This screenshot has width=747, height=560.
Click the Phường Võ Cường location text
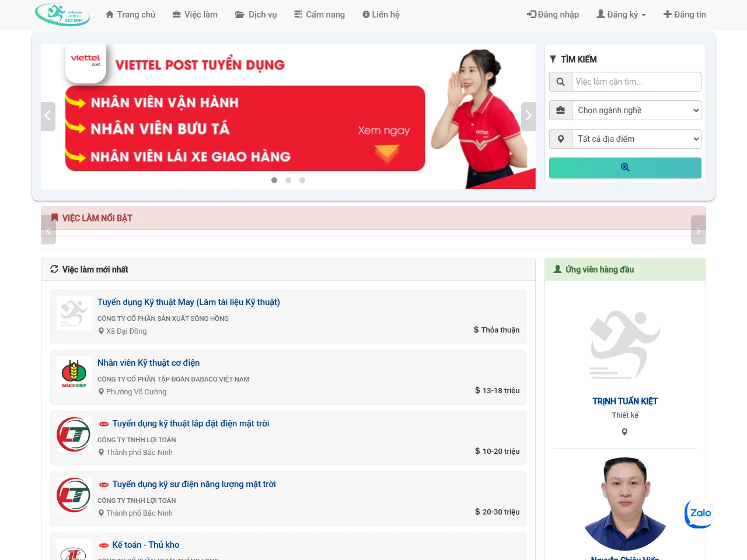136,392
